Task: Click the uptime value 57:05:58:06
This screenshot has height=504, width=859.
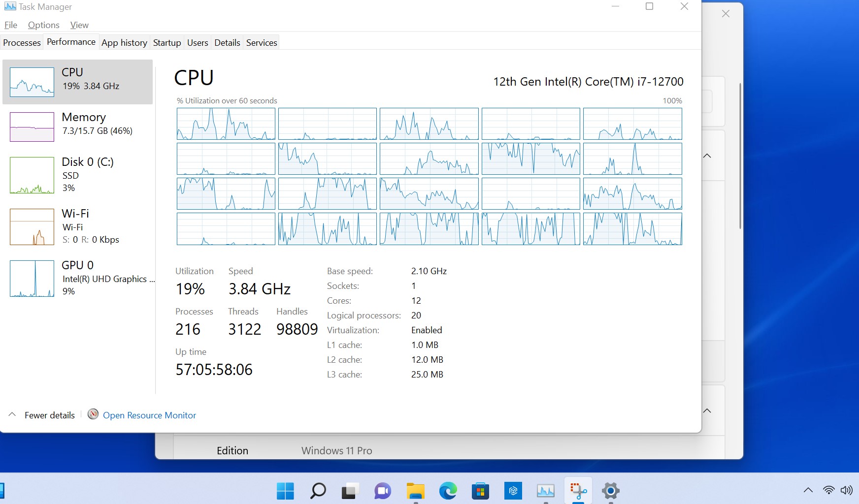Action: pos(214,370)
